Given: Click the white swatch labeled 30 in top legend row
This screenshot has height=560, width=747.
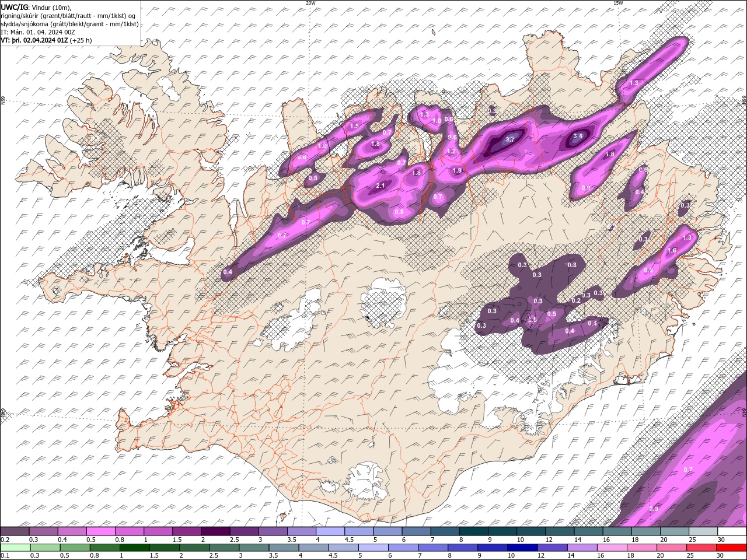Looking at the screenshot, I should [732, 531].
